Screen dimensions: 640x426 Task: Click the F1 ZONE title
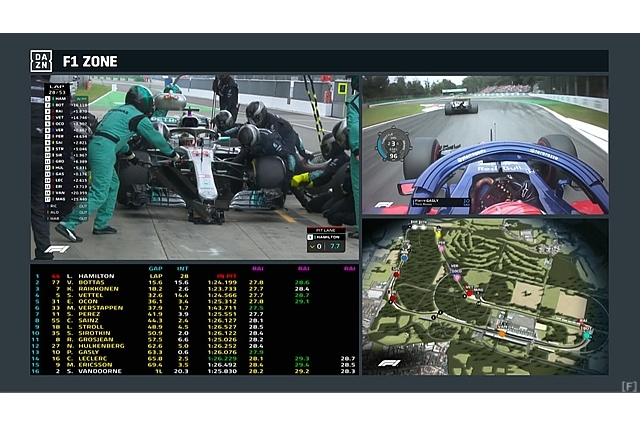click(90, 62)
